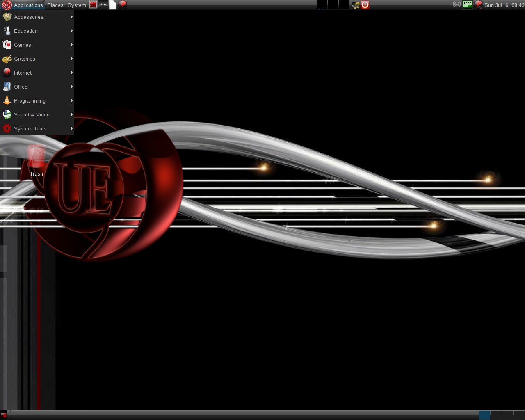Open the blank document launcher in panel
Viewport: 525px width, 420px height.
113,5
